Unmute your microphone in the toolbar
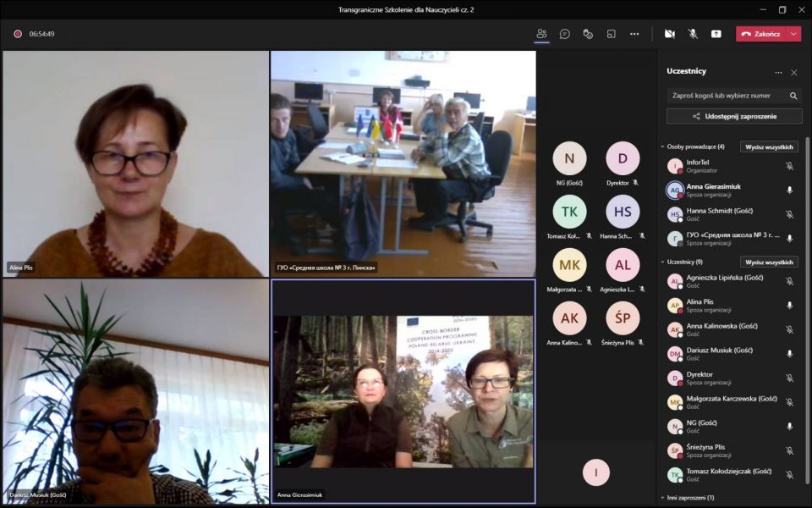 click(x=693, y=34)
